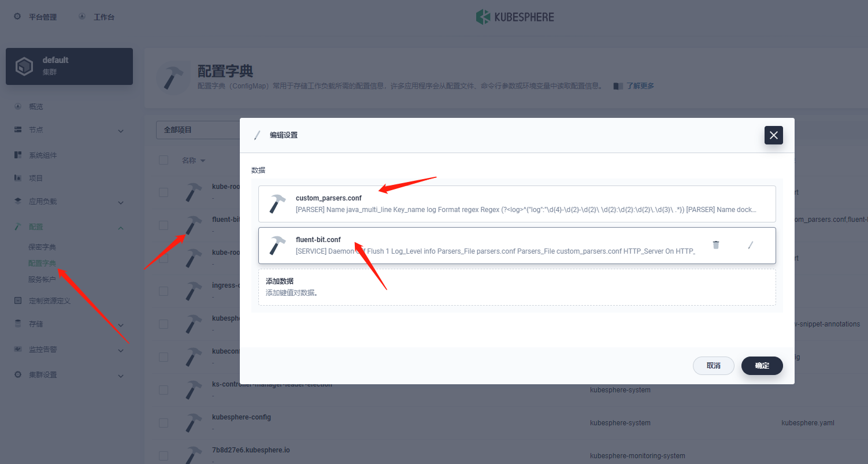Click 添加数据 to add key-value data
The width and height of the screenshot is (868, 464).
tap(517, 287)
